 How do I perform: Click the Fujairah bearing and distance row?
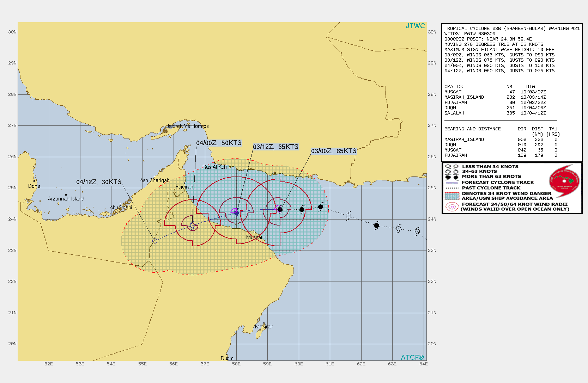tap(501, 155)
